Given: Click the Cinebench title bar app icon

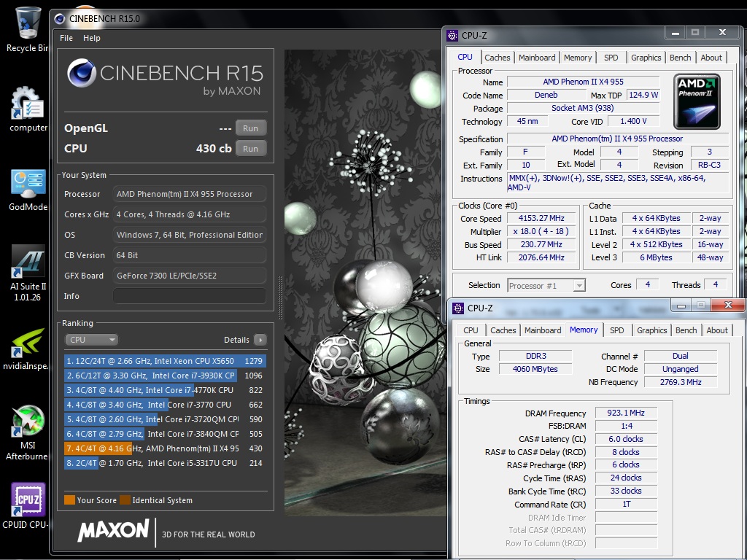Looking at the screenshot, I should 60,18.
